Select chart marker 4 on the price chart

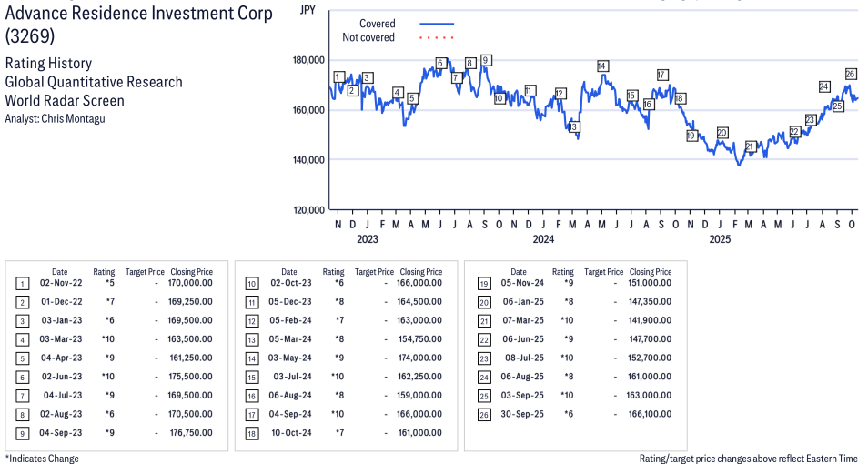(398, 92)
